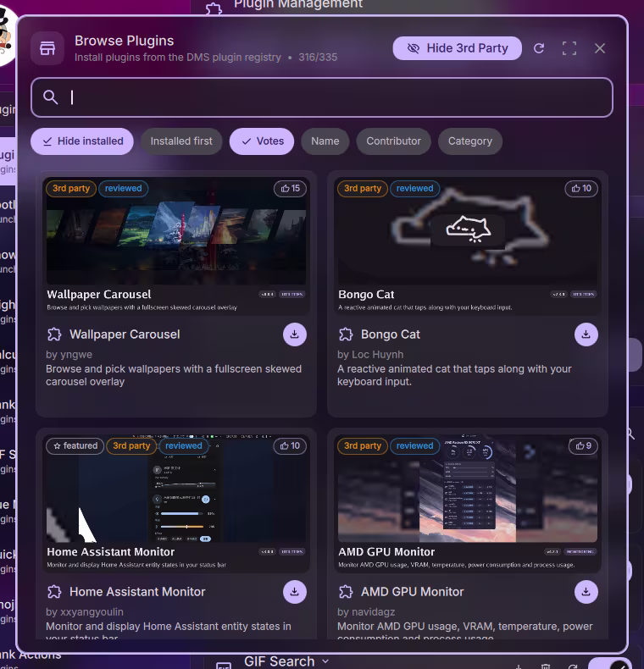Click the plugin count '316/335'
Viewport: 644px width, 669px height.
pos(318,58)
